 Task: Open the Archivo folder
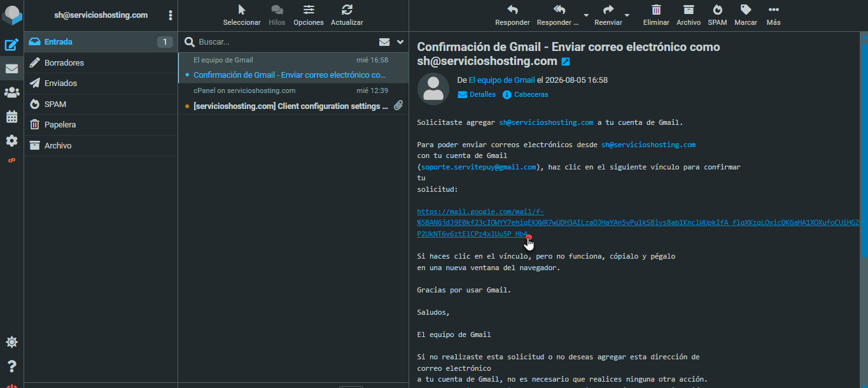[x=101, y=145]
